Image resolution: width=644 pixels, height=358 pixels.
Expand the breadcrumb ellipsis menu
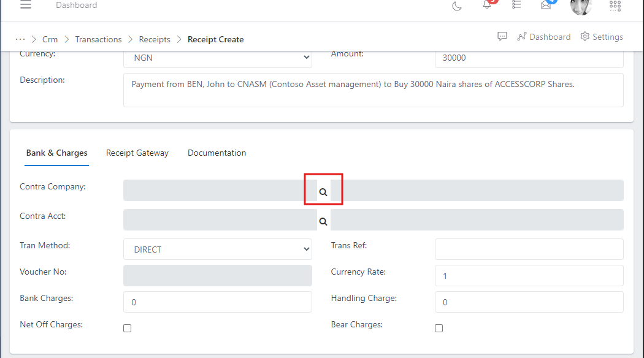[x=20, y=39]
